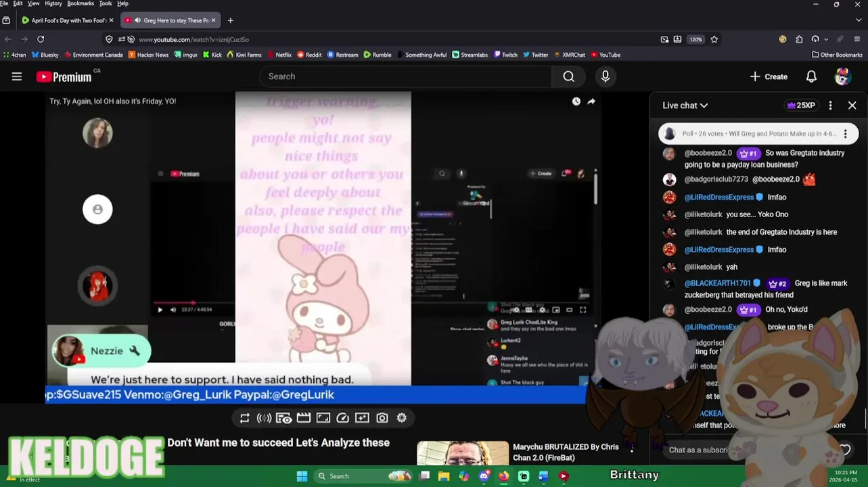Open the 25XP crown badge
This screenshot has height=487, width=868.
click(800, 106)
